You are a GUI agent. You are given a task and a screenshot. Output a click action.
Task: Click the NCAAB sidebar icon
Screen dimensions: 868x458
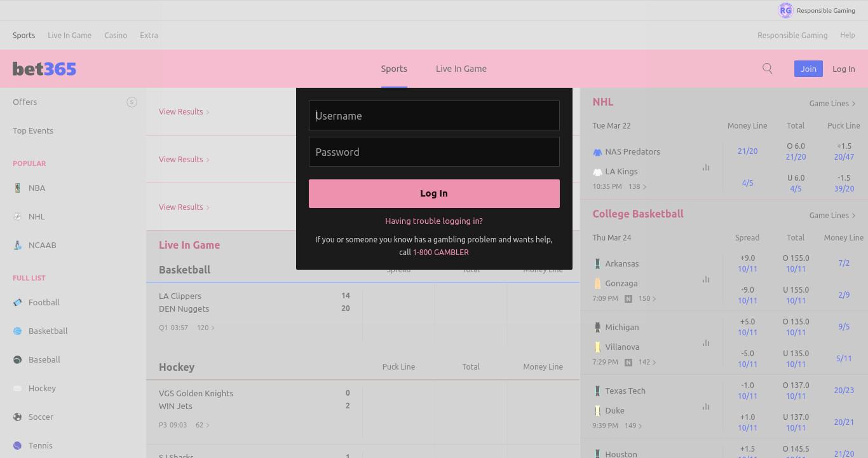click(x=18, y=245)
